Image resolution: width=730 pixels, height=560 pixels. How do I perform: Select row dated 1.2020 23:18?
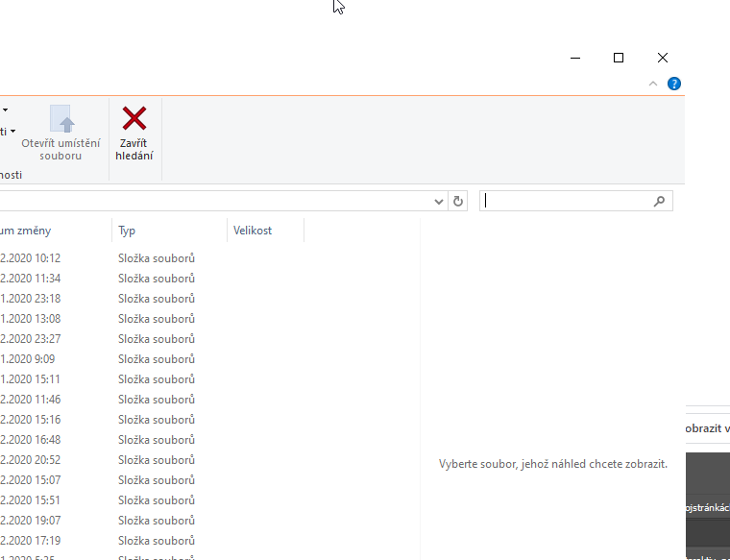(152, 299)
